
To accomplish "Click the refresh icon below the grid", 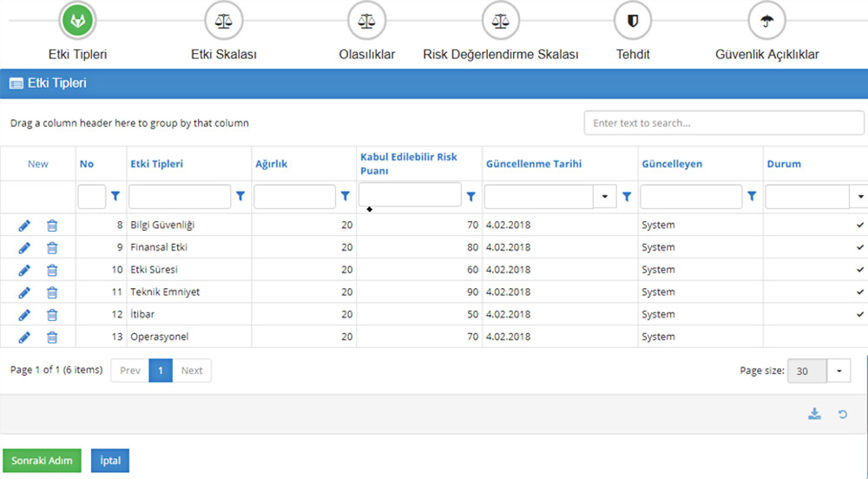I will click(x=842, y=415).
